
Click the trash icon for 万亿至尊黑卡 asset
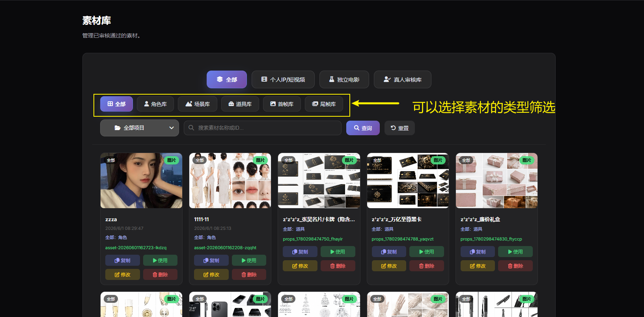[x=421, y=266]
